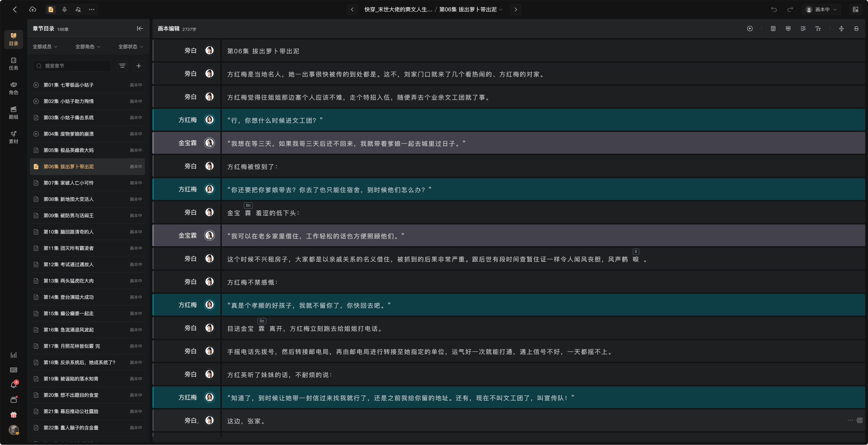Open the text size Tt tool
The width and height of the screenshot is (868, 445).
(x=818, y=29)
